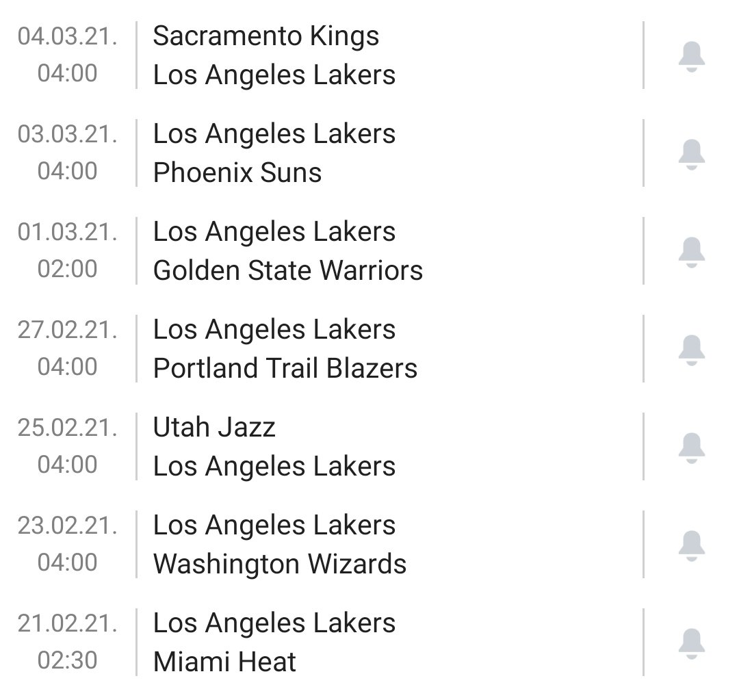The image size is (739, 700).
Task: Select Los Angeles Lakers under Utah Jazz
Action: (274, 466)
